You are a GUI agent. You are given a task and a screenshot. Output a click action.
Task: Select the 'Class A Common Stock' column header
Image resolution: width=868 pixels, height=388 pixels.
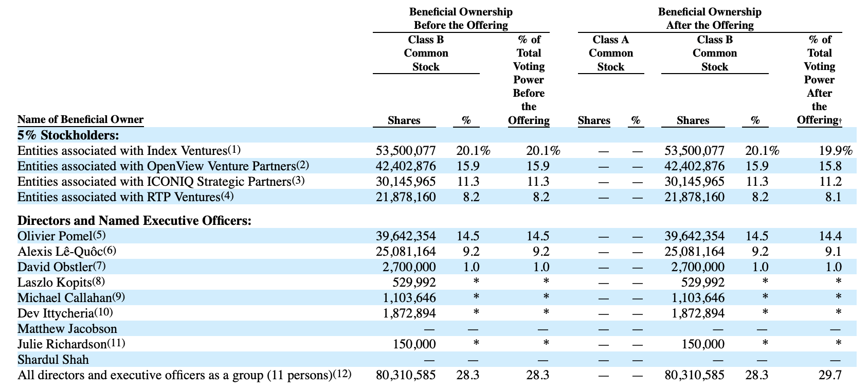(611, 54)
